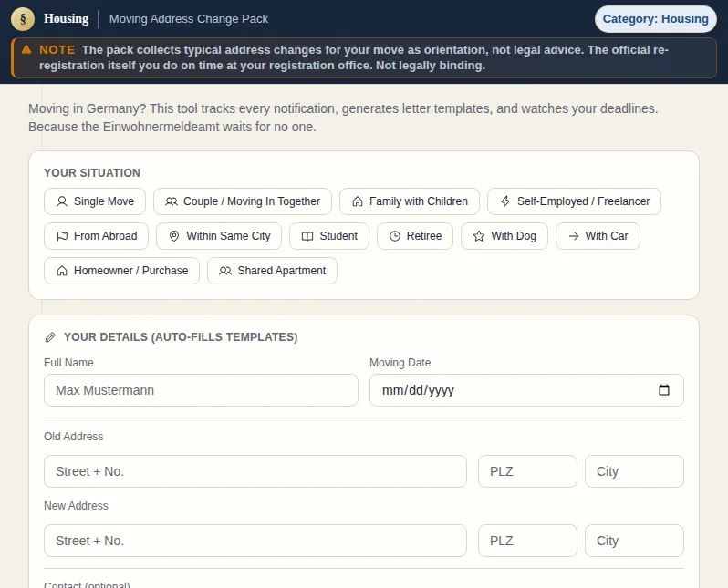Select the Student situation chip
The width and height of the screenshot is (728, 588).
pyautogui.click(x=329, y=236)
